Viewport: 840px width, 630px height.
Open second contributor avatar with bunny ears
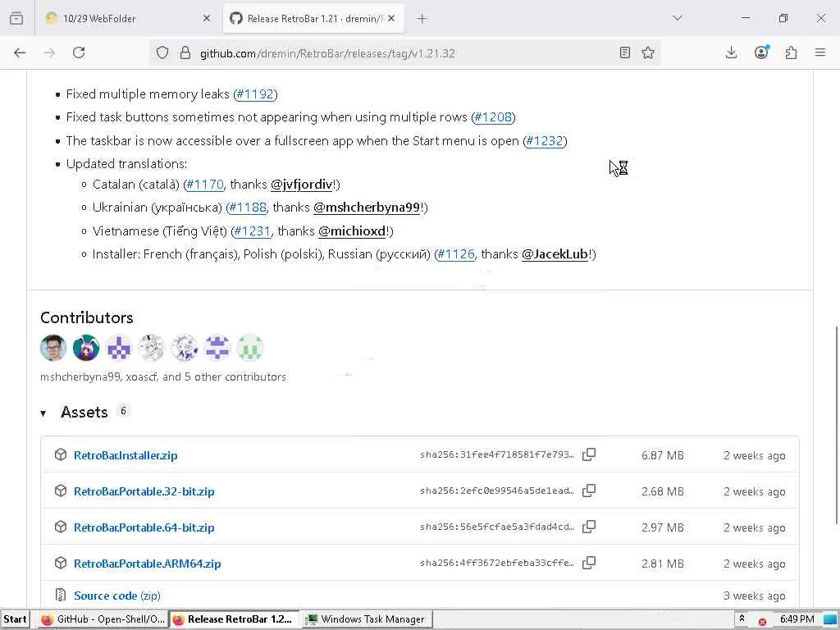(85, 348)
